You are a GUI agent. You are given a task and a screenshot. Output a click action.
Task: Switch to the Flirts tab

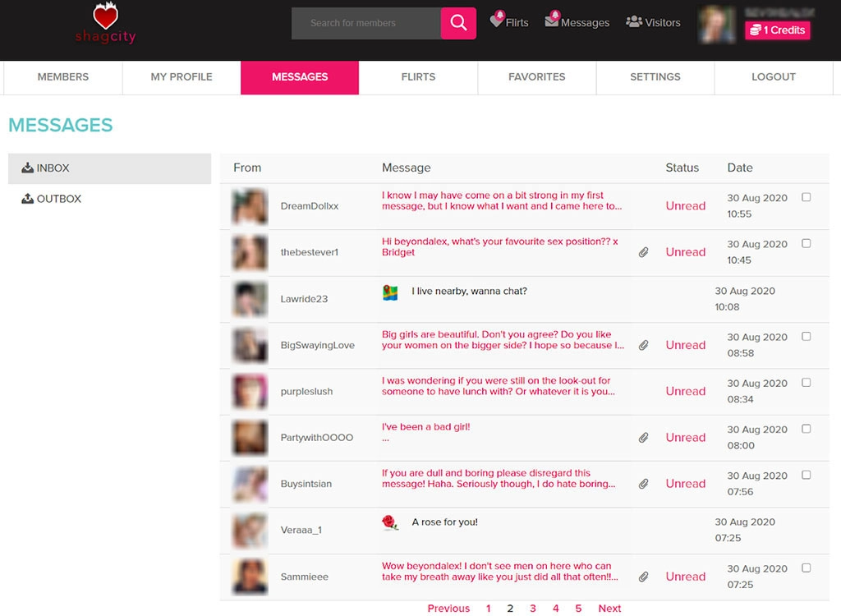(x=418, y=77)
